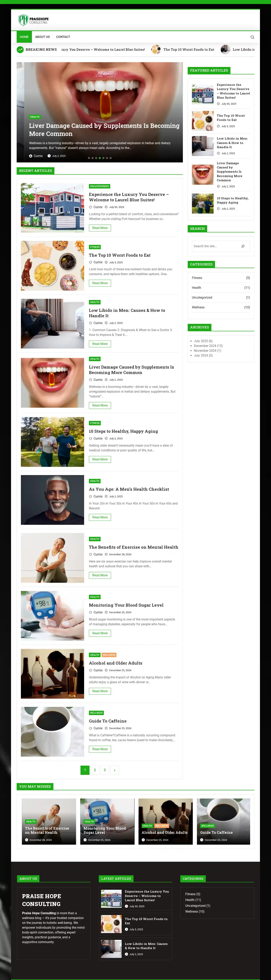Go to Home in navigation bar
The width and height of the screenshot is (271, 980).
[x=24, y=37]
